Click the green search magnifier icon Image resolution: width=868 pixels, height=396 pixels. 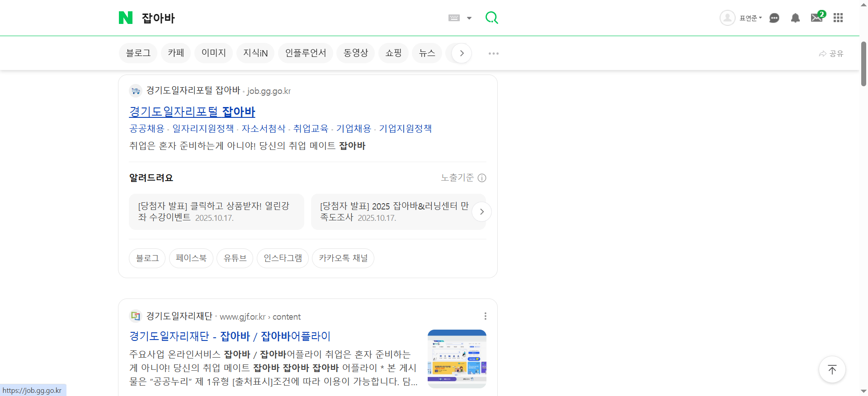coord(491,18)
